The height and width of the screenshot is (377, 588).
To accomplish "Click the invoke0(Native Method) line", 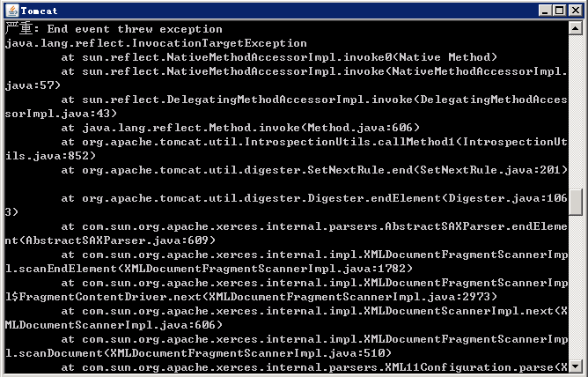I will 279,57.
